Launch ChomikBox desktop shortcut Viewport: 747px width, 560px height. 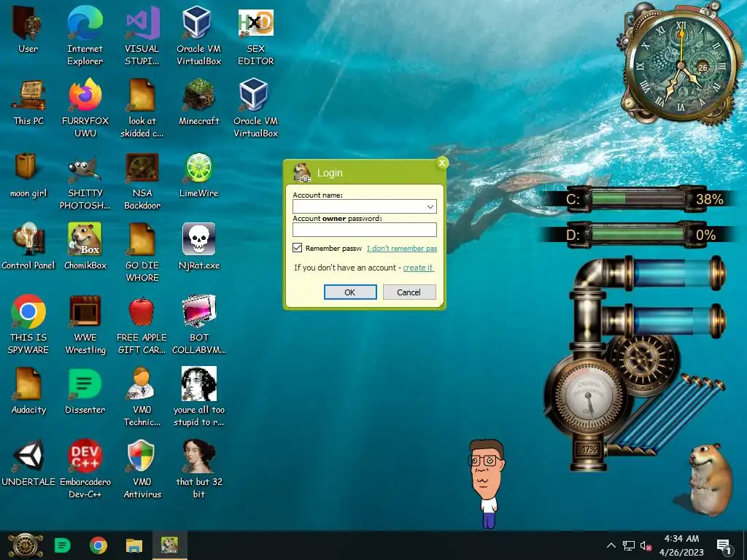(85, 246)
